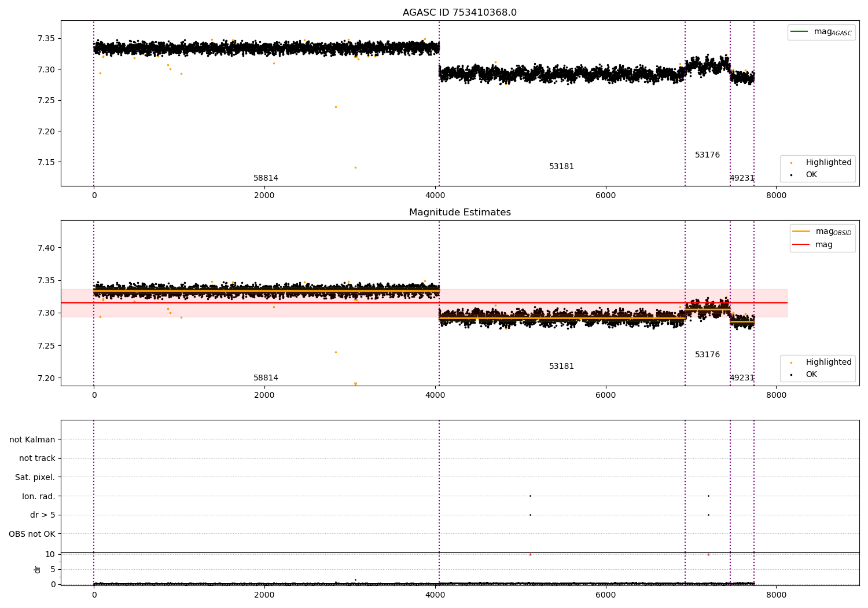
Task: Select the mag AGASC legend entry
Action: 821,32
